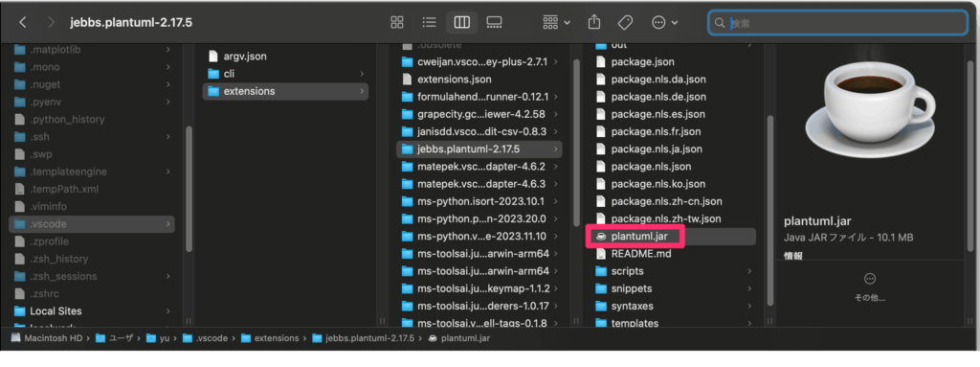Open the cli folder
The image size is (980, 367).
tap(285, 74)
